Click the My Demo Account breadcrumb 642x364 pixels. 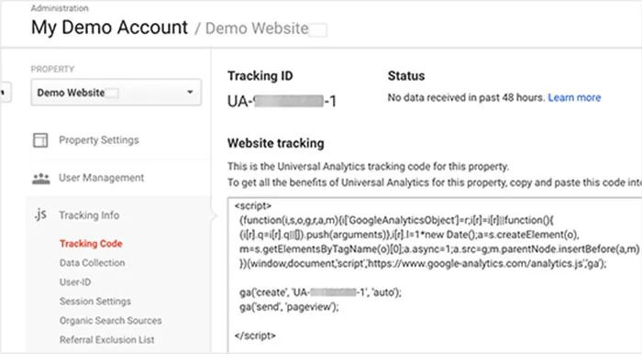[x=109, y=28]
